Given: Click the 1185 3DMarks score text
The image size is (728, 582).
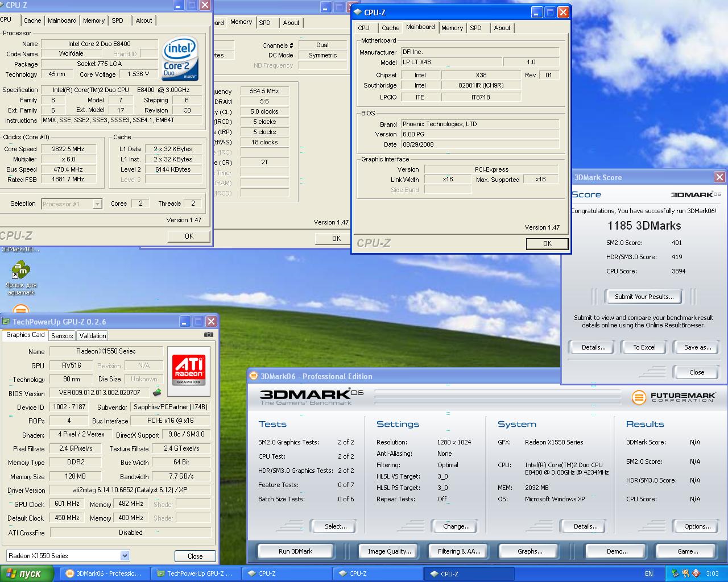Looking at the screenshot, I should 644,226.
